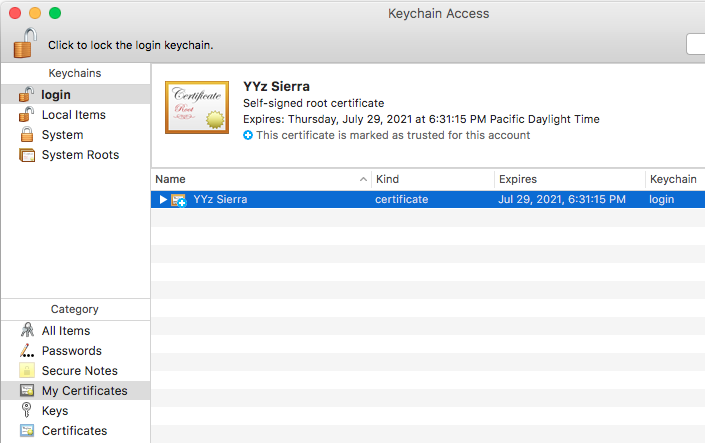Viewport: 705px width, 443px height.
Task: Click the 'Expires: Thursday, July 29, 2021' line
Action: click(421, 119)
